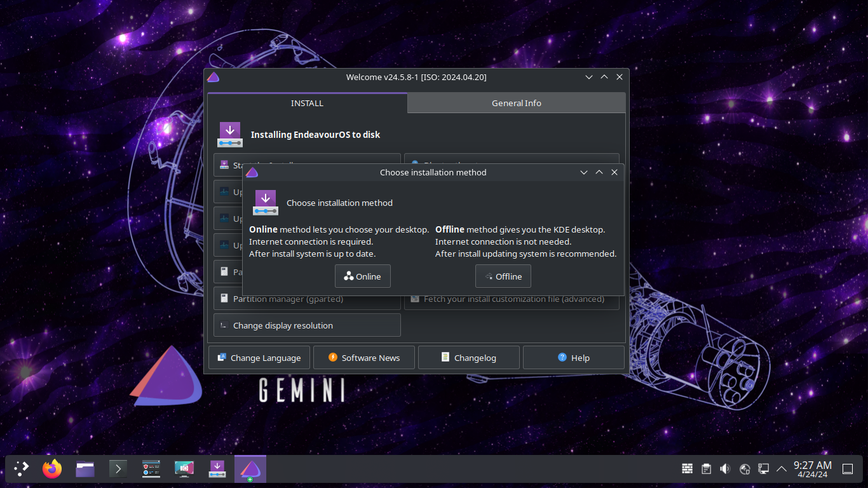The image size is (868, 488).
Task: Switch to the General Info tab
Action: 516,103
